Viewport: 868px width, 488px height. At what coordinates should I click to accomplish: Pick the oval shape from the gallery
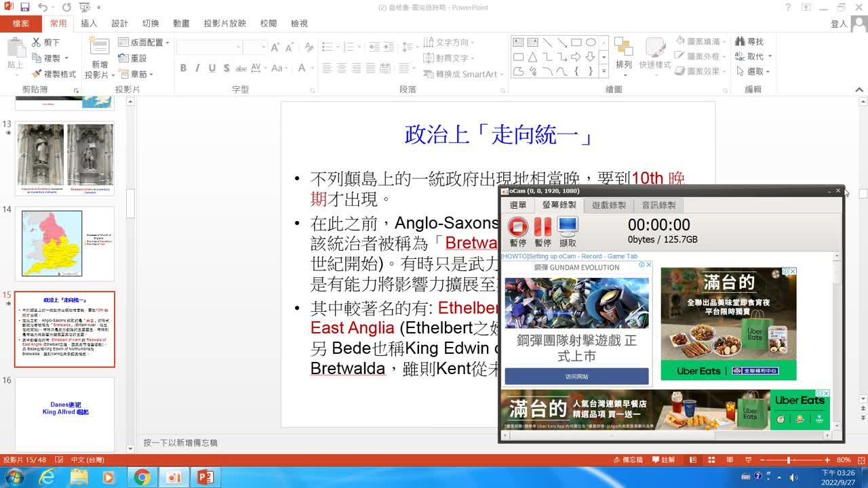591,42
